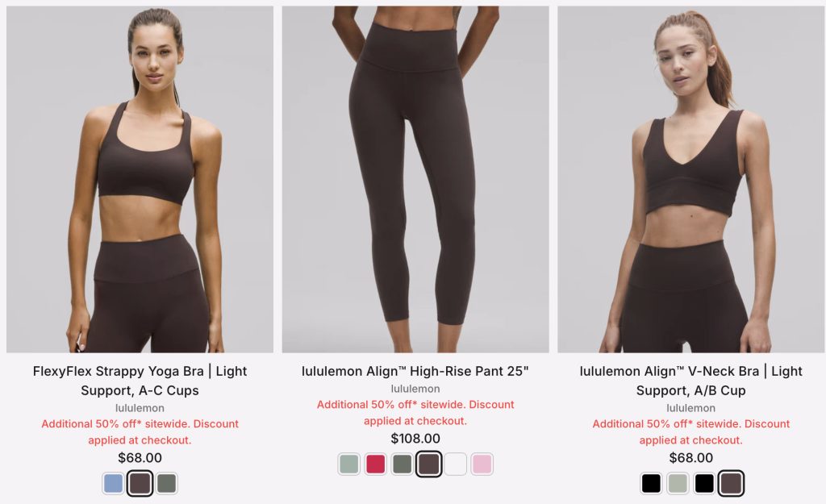The image size is (826, 504).
Task: Choose the brown swatch for FlexyFlex bra
Action: [x=140, y=483]
